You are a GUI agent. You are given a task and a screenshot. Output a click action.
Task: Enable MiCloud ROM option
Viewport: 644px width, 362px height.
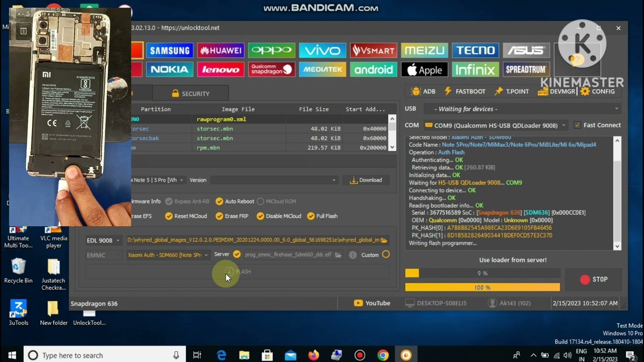[276, 201]
